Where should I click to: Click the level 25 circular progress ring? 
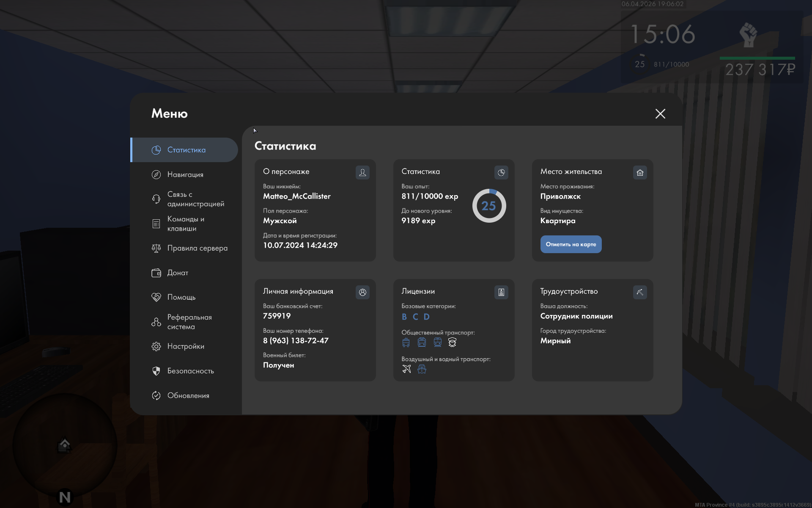pyautogui.click(x=489, y=206)
